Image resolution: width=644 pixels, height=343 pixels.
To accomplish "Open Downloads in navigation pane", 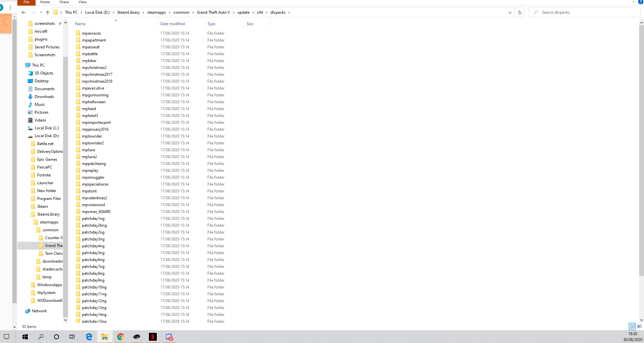I will [x=44, y=97].
